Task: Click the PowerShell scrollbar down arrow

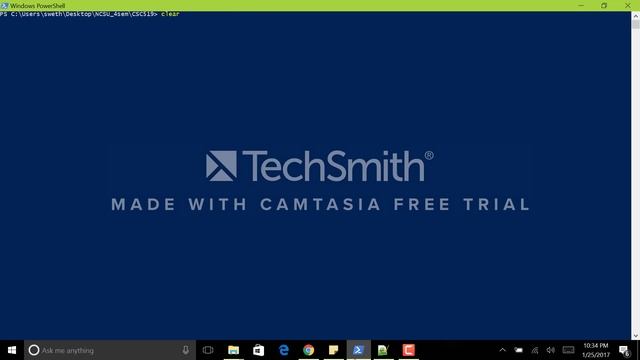Action: tap(636, 336)
